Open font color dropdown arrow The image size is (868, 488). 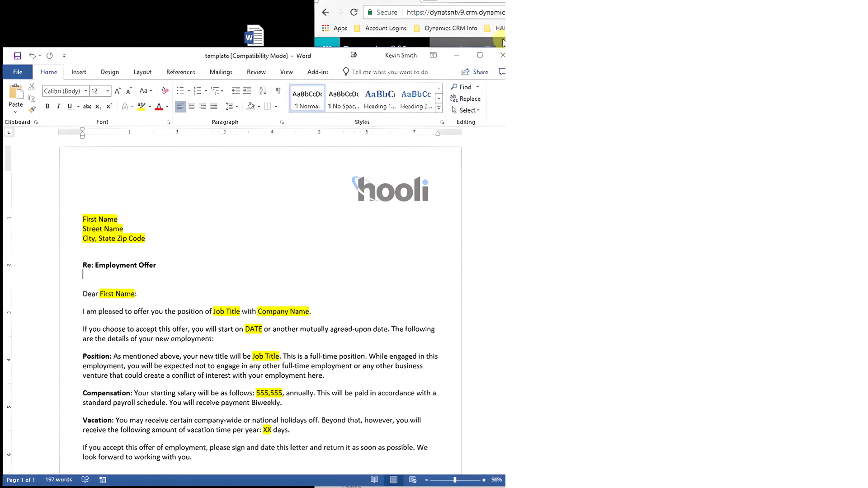pyautogui.click(x=167, y=107)
